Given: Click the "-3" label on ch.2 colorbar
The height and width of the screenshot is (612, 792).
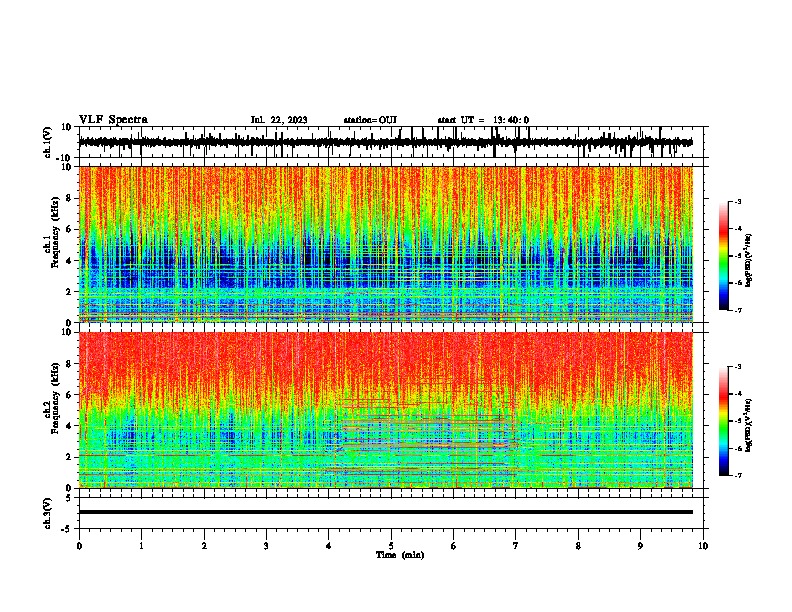Looking at the screenshot, I should coord(737,367).
